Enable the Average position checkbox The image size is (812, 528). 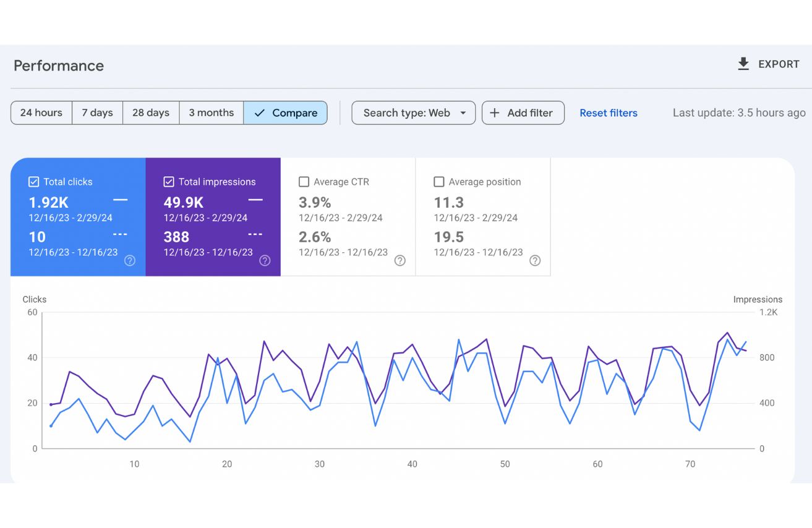[x=439, y=182]
